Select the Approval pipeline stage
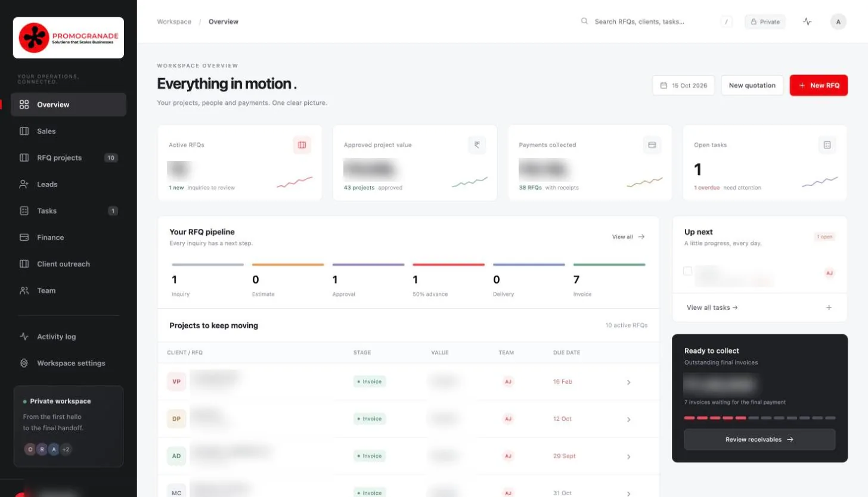The image size is (868, 497). coord(368,280)
